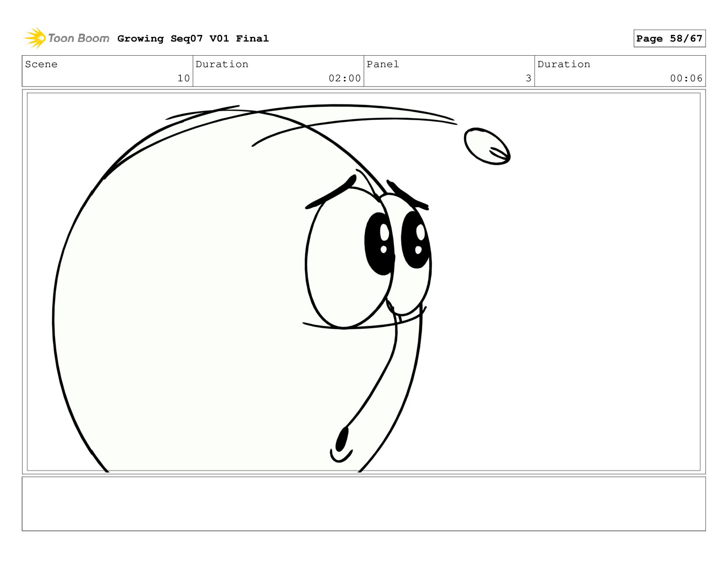This screenshot has width=728, height=564.
Task: Click the empty notes box below the panel
Action: tap(364, 504)
